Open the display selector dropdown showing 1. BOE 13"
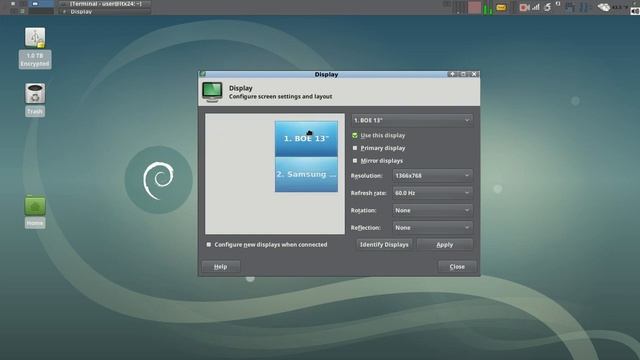Viewport: 640px width, 360px height. 412,120
